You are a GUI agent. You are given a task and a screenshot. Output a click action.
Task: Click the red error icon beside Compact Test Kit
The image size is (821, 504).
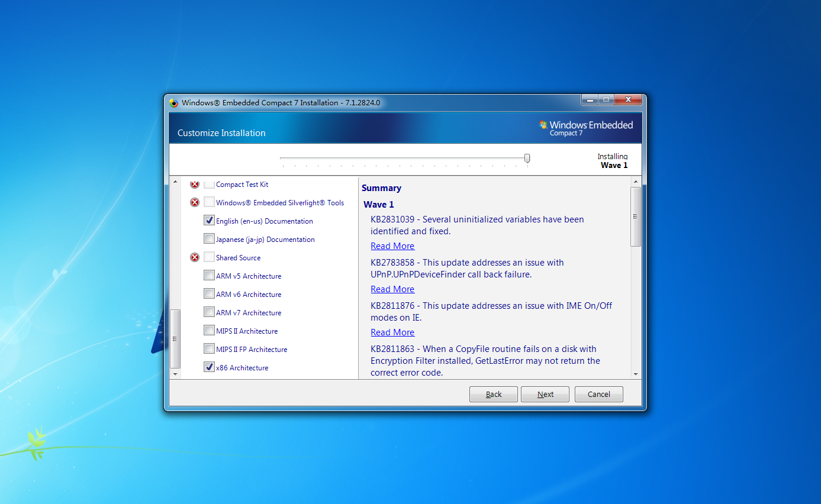coord(195,184)
